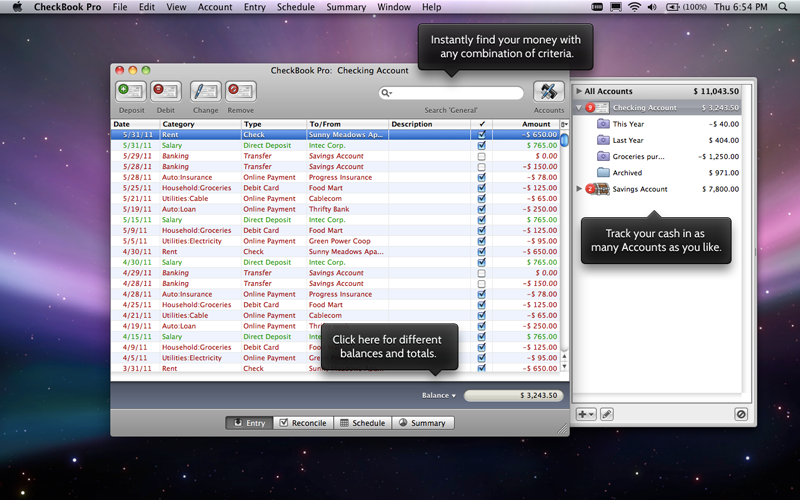Toggle cleared checkbox for 5/19/11 Auto:Loan row

[x=481, y=209]
